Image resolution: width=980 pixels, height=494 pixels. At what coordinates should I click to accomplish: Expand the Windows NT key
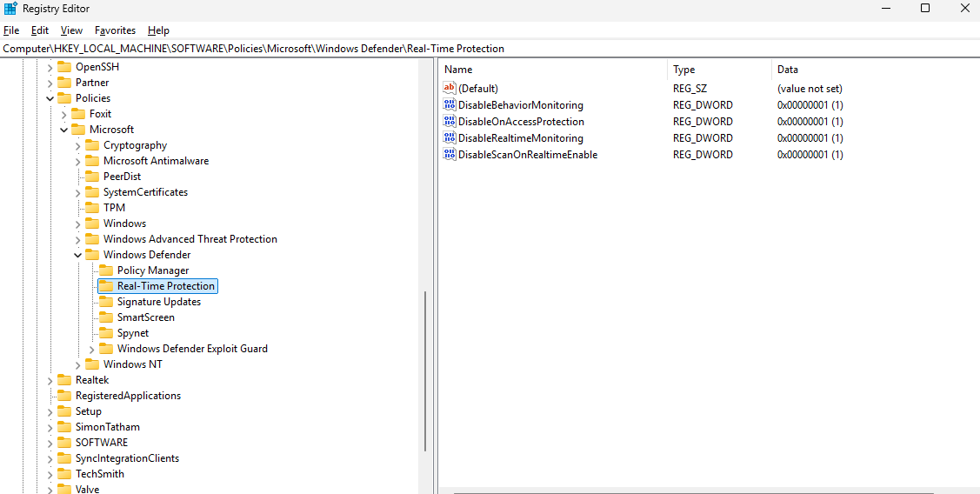click(78, 364)
